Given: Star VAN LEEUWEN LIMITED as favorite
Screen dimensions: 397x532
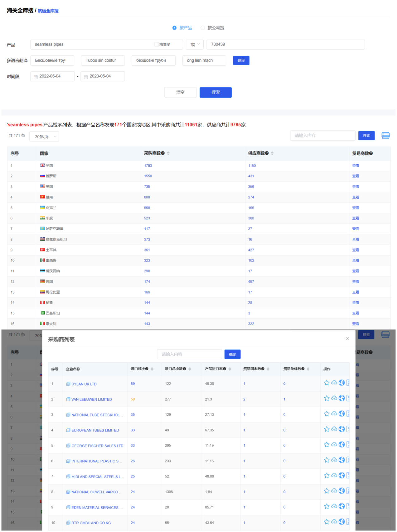Looking at the screenshot, I should point(327,398).
